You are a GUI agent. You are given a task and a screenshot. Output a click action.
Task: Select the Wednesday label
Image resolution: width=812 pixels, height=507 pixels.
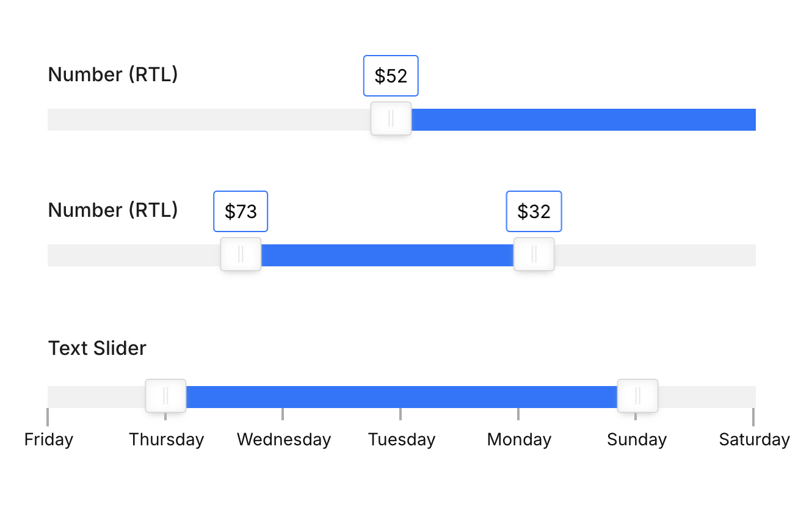coord(284,440)
